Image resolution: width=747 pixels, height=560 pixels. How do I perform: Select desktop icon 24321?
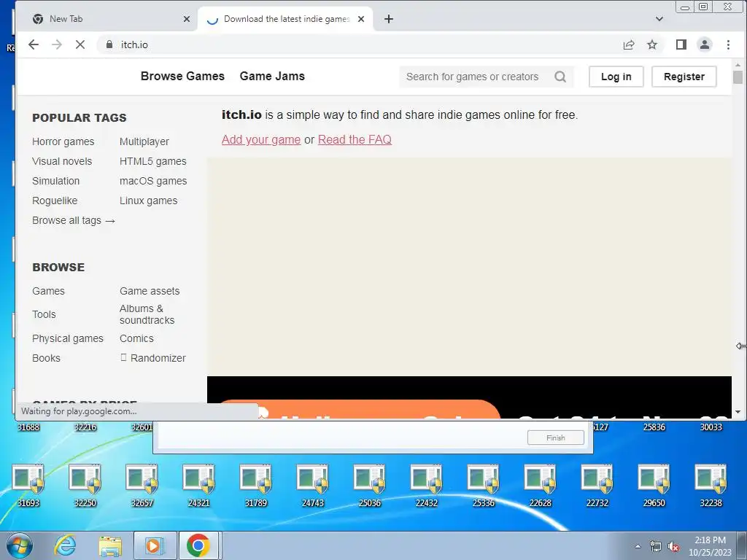[199, 486]
